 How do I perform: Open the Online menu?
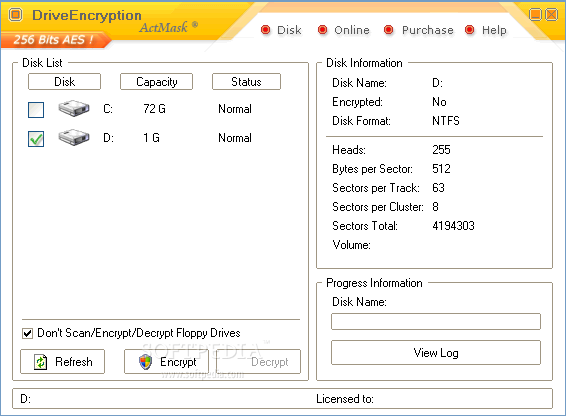tap(352, 30)
